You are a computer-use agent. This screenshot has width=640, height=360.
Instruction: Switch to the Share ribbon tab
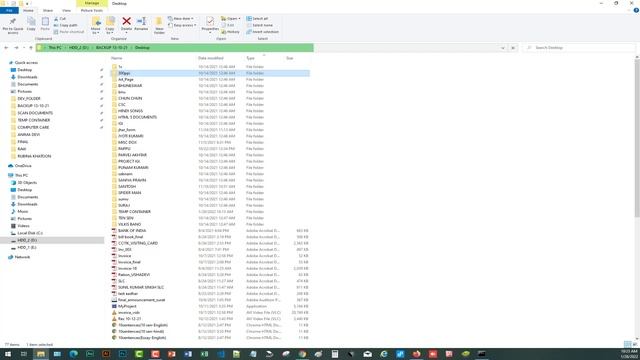pos(48,10)
